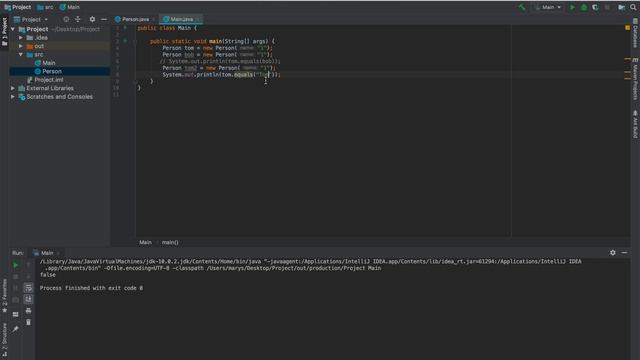Clear console output with trash icon
The width and height of the screenshot is (640, 360).
[x=28, y=322]
